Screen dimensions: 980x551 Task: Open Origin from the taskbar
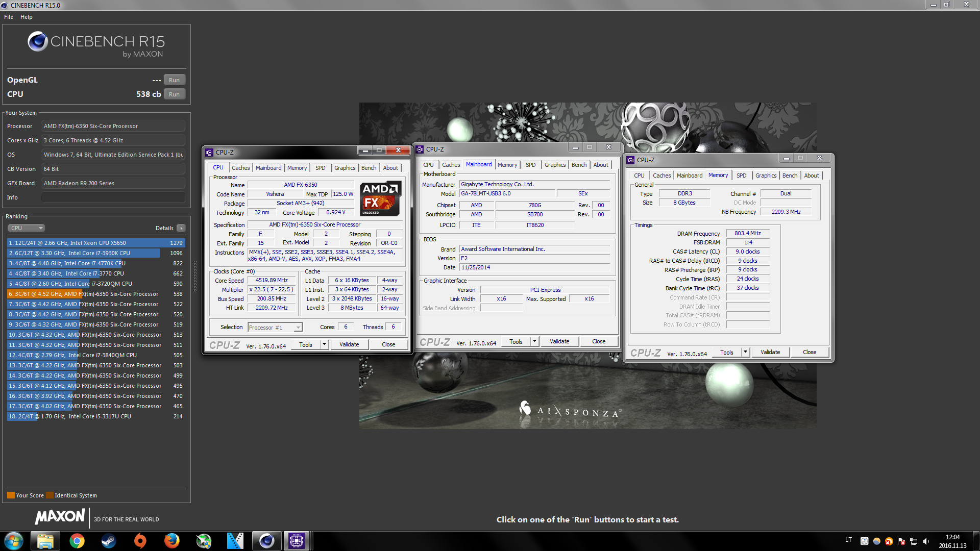coord(140,541)
